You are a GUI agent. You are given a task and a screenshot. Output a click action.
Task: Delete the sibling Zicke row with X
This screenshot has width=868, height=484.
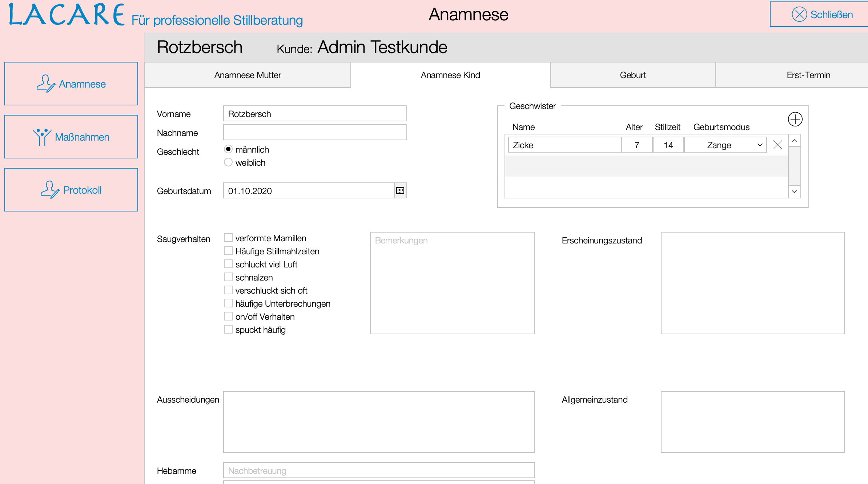click(777, 145)
